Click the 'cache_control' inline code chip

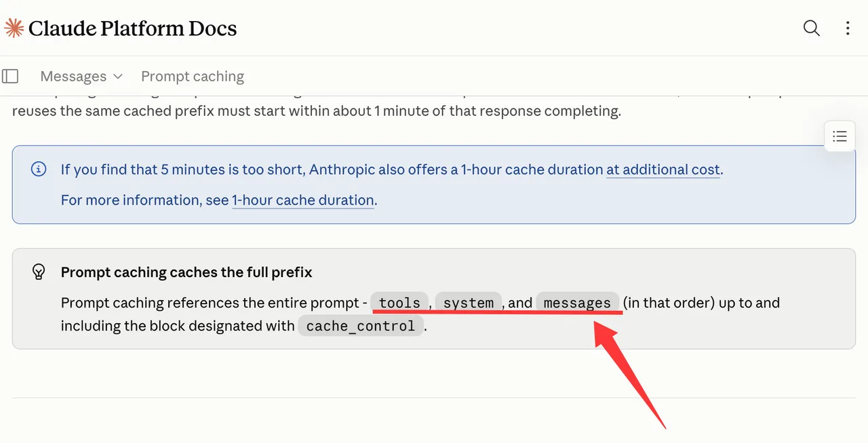click(x=361, y=326)
